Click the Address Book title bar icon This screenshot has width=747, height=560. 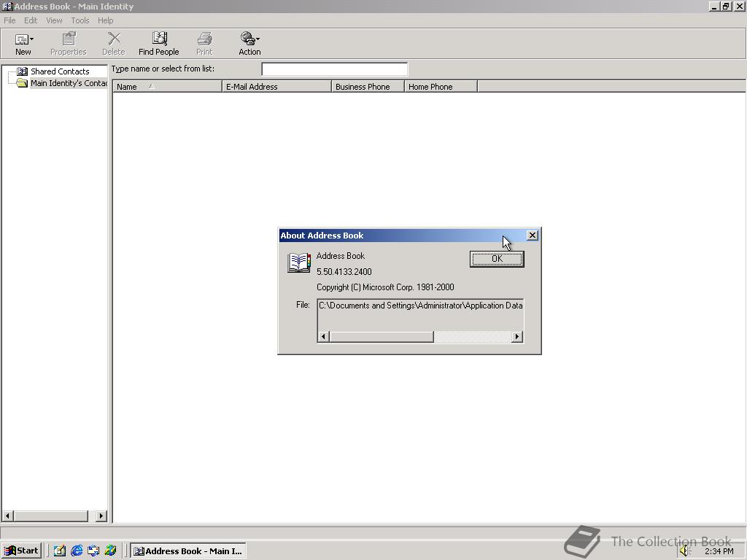tap(7, 6)
